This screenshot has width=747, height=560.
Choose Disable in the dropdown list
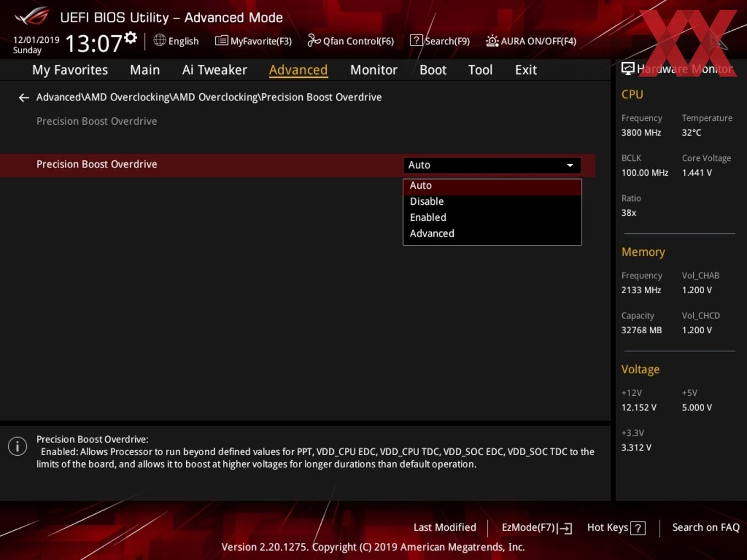(492, 201)
